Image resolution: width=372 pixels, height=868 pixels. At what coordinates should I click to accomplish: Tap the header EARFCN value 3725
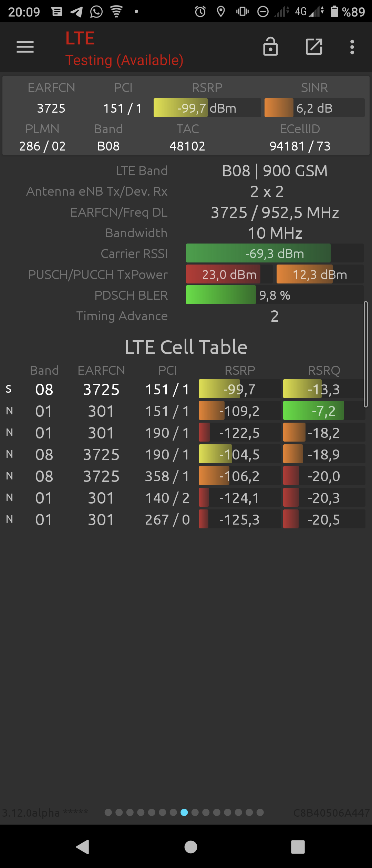[51, 108]
